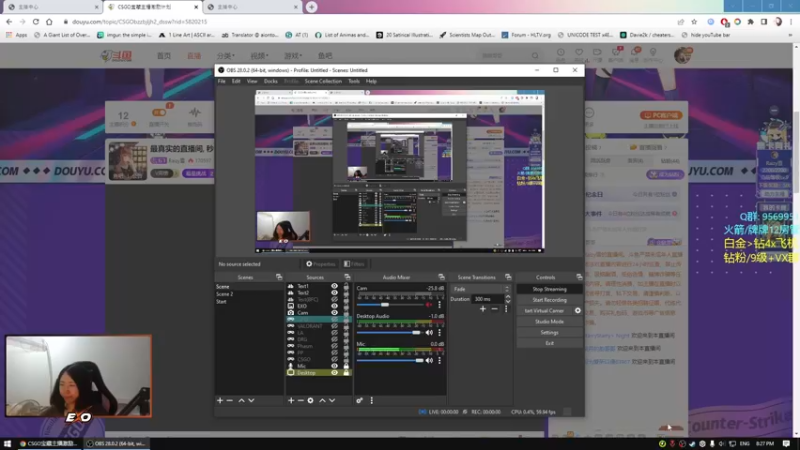Open the Cam channel options dots menu
Viewport: 800px width, 450px height.
point(439,305)
